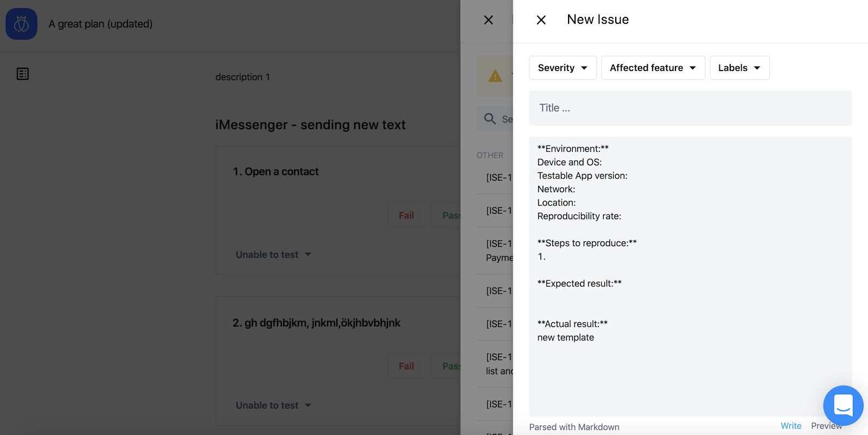Click the bug logo in top left corner
Viewport: 868px width, 435px height.
pyautogui.click(x=21, y=24)
